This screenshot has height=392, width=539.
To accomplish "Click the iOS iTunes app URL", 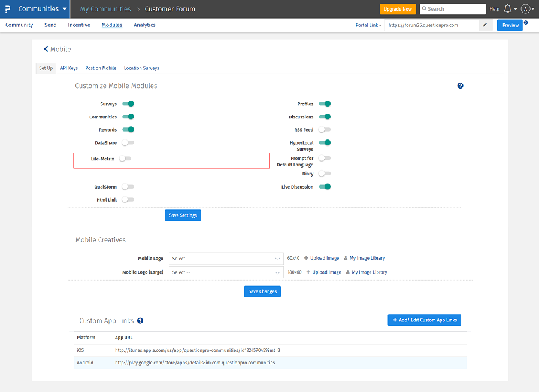I will pos(197,350).
